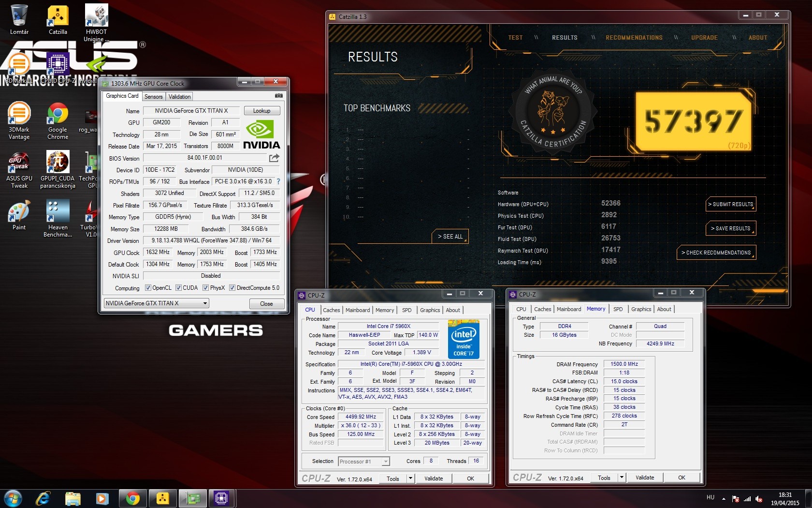Toggle the PhysX checkbox in GPU-Z
This screenshot has height=508, width=812.
[206, 288]
